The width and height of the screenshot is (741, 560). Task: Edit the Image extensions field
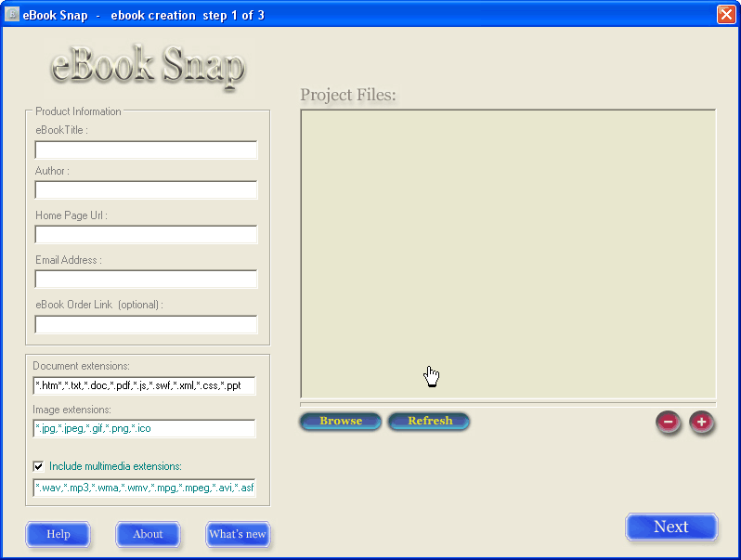[144, 428]
